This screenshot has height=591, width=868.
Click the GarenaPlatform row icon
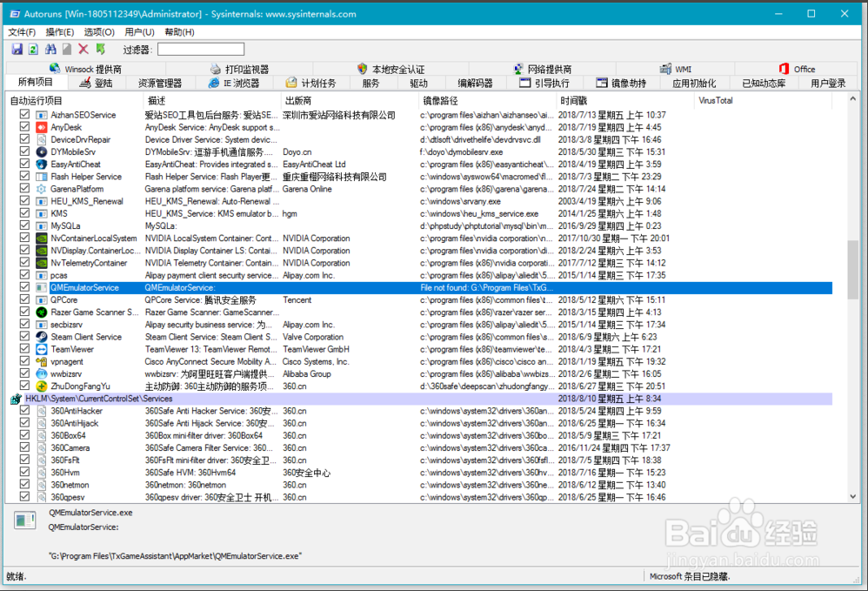click(42, 189)
